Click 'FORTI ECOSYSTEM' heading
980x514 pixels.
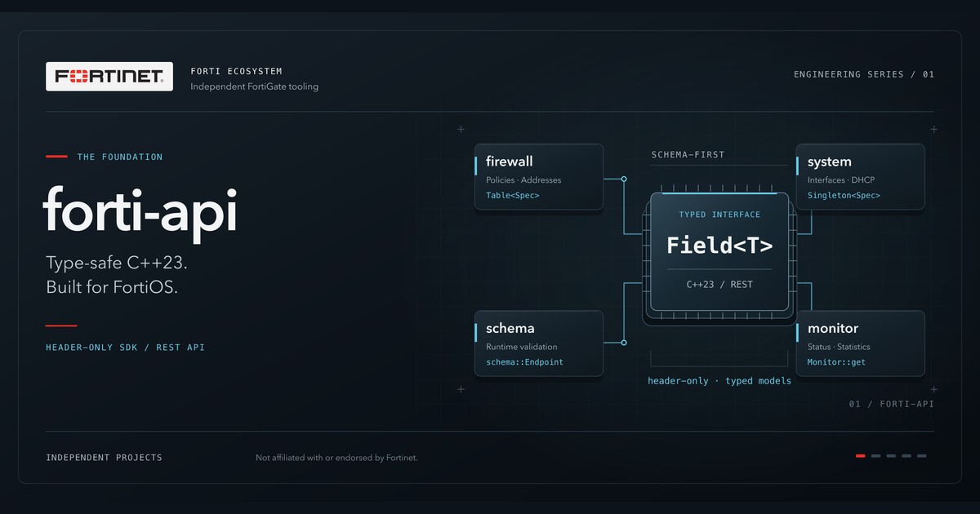[x=236, y=72]
